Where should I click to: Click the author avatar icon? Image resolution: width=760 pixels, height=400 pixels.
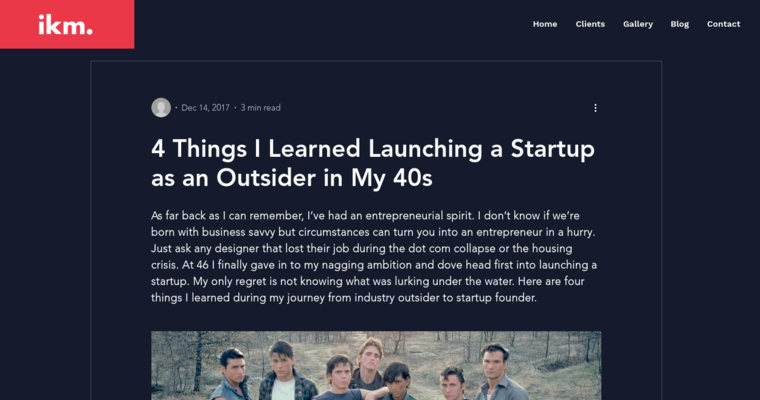161,108
